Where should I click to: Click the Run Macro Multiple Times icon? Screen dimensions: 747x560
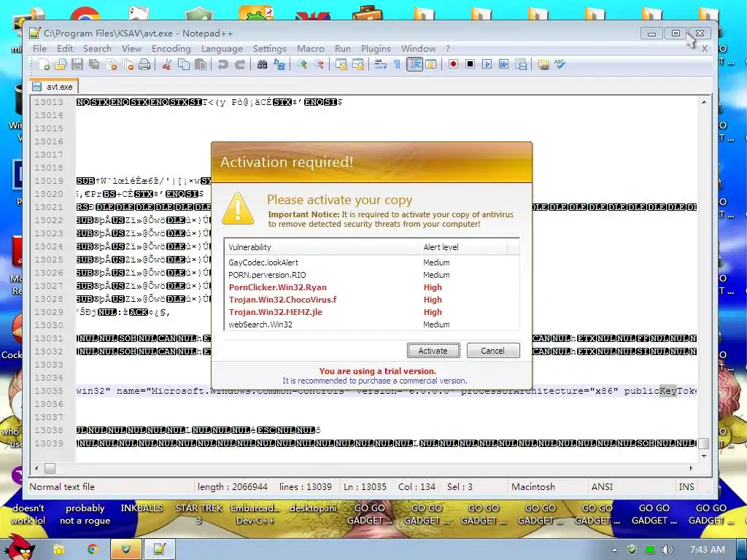click(503, 64)
